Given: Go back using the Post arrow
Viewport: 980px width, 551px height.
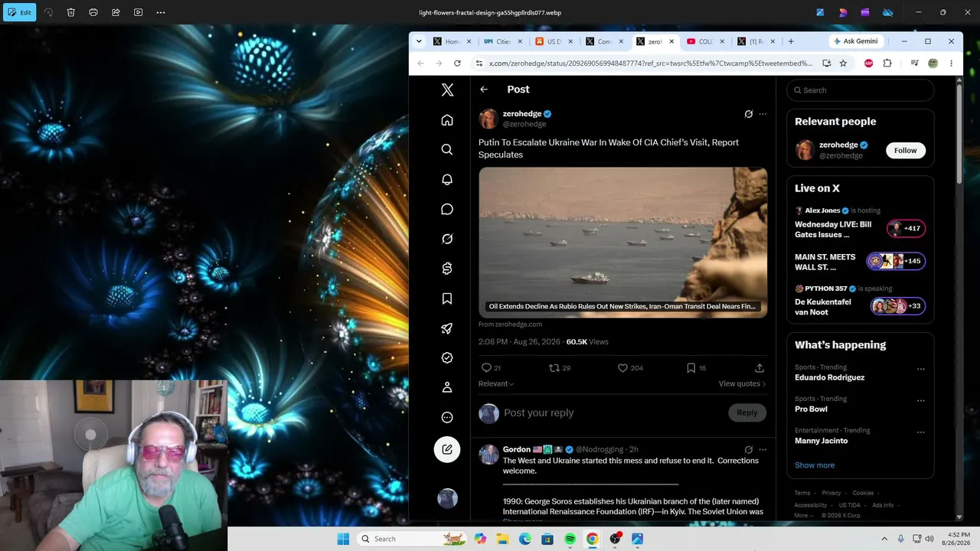Looking at the screenshot, I should coord(484,90).
